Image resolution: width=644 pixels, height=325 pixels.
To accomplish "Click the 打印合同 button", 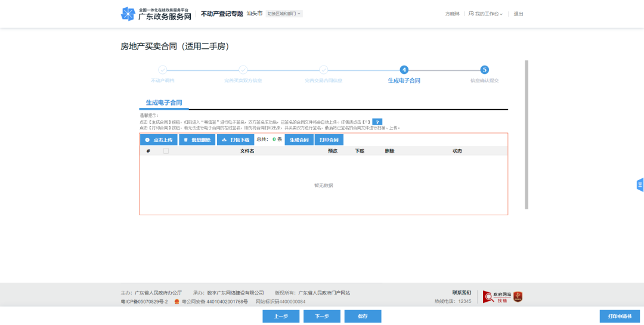I will (x=329, y=140).
